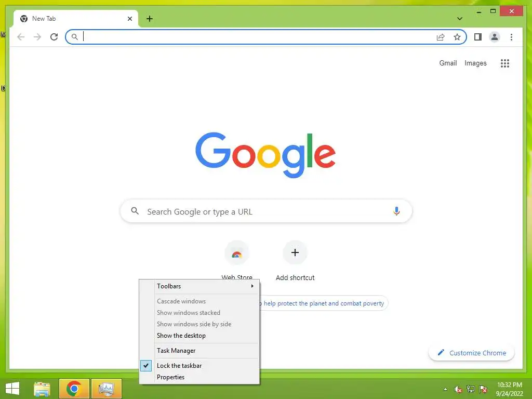Click magnifier icon in Google search box
Viewport: 532px width, 399px height.
(135, 211)
